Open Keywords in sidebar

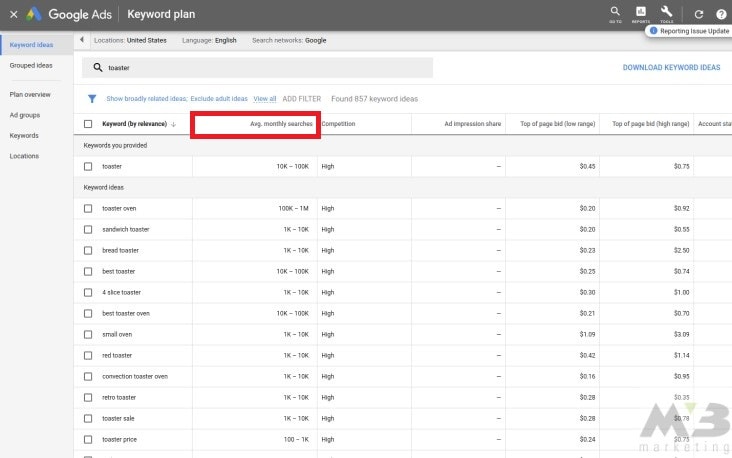(24, 135)
